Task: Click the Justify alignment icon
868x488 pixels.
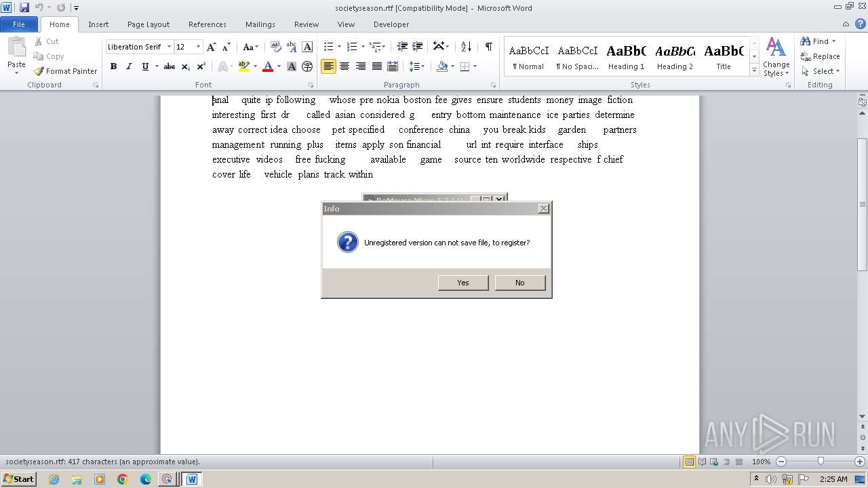Action: click(x=376, y=66)
